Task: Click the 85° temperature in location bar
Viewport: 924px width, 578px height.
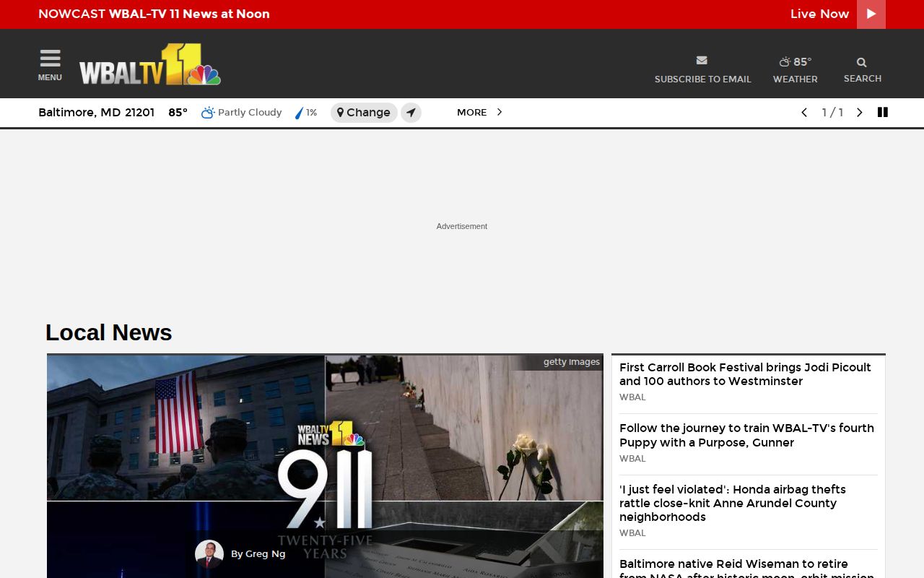Action: click(178, 112)
